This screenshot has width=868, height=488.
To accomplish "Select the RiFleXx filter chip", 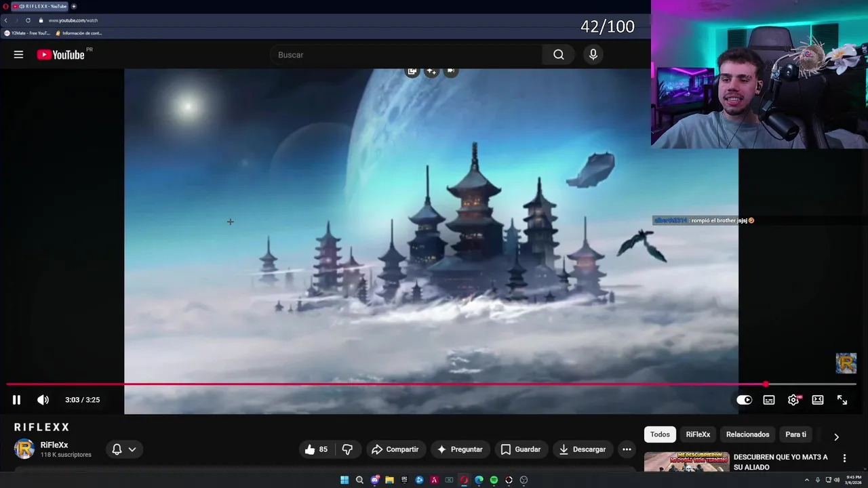I will point(698,434).
